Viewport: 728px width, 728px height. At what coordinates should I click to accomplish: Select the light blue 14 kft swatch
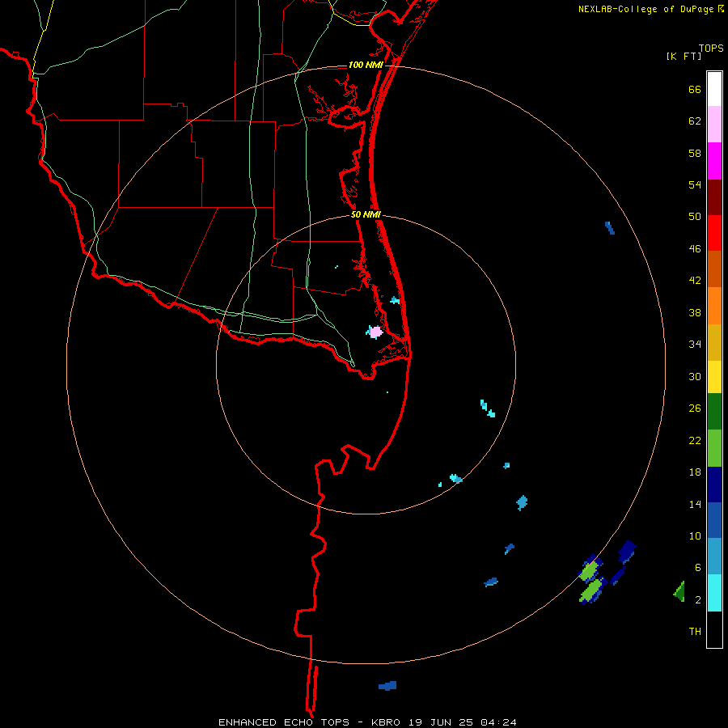pyautogui.click(x=714, y=557)
